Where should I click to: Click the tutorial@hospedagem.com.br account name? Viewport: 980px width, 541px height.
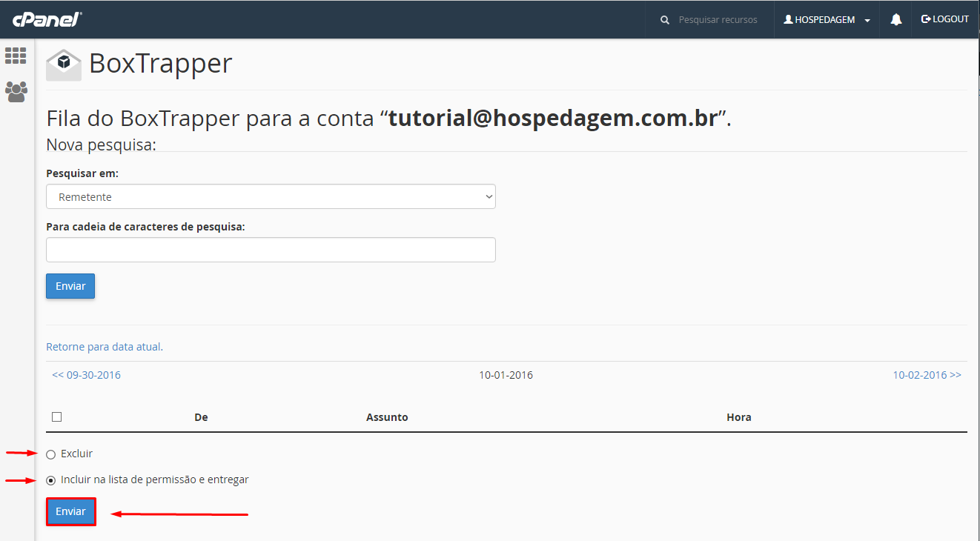[x=553, y=119]
